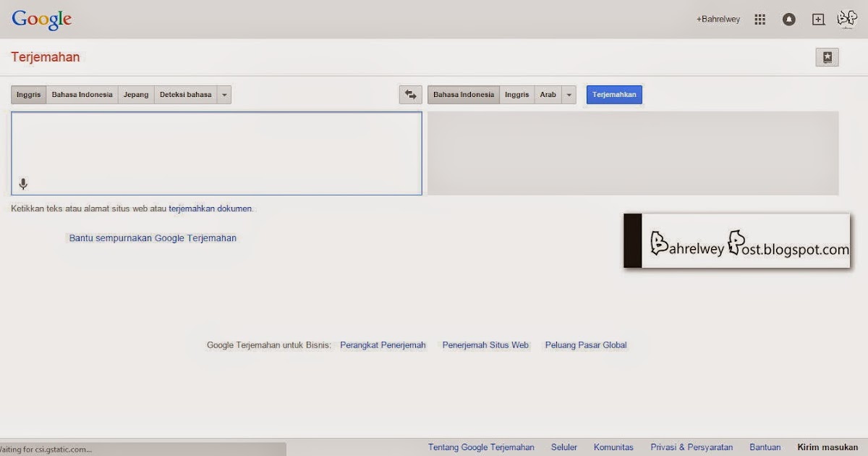Open Penerjemah Situs Web link
The width and height of the screenshot is (868, 456).
[x=485, y=345]
